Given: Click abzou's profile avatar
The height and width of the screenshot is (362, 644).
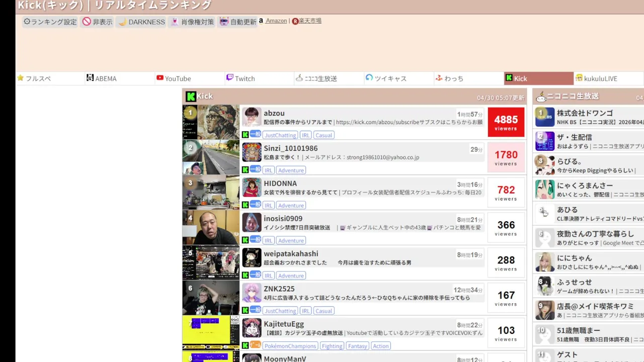Looking at the screenshot, I should [252, 117].
